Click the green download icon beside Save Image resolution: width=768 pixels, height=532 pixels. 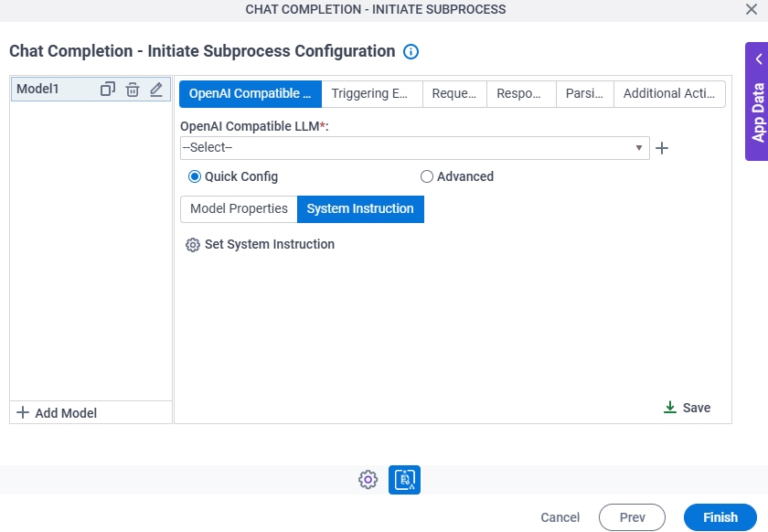tap(669, 408)
